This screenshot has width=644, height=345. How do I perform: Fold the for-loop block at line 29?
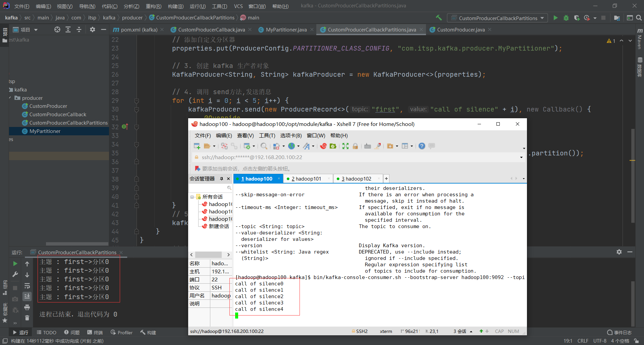137,101
